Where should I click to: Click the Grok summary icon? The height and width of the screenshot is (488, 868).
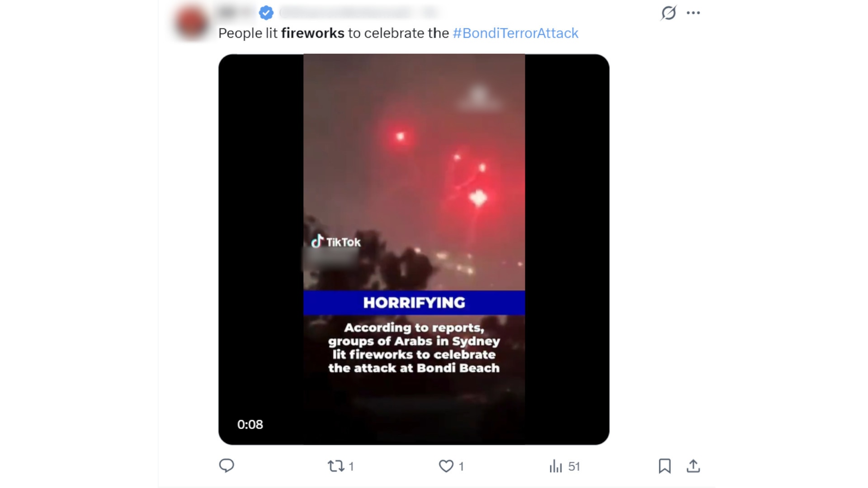click(669, 13)
